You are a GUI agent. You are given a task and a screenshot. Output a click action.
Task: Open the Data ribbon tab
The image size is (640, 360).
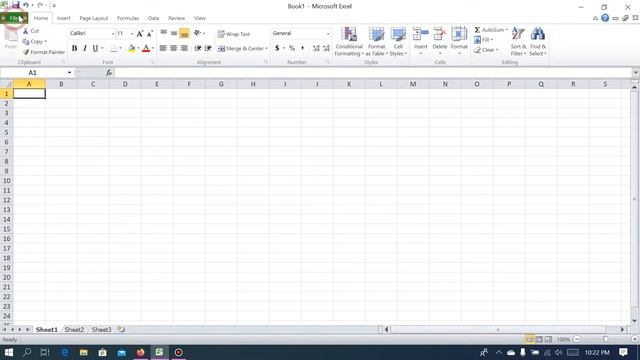153,18
